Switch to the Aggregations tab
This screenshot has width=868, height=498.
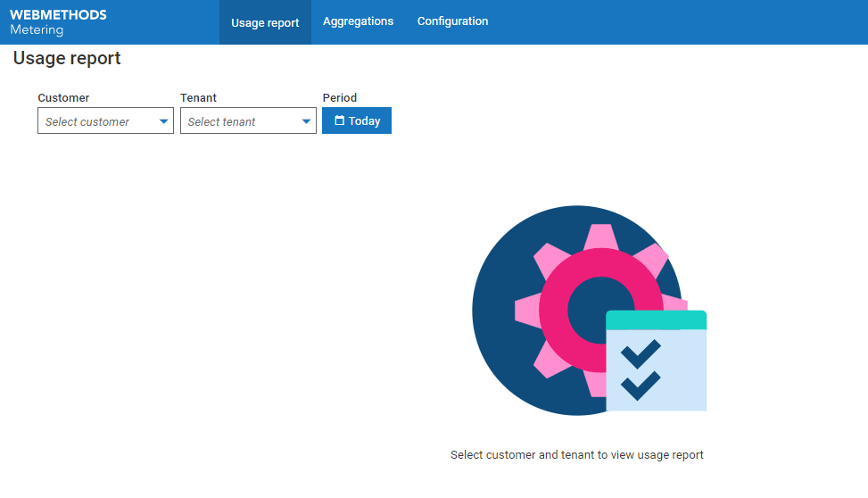(x=358, y=21)
